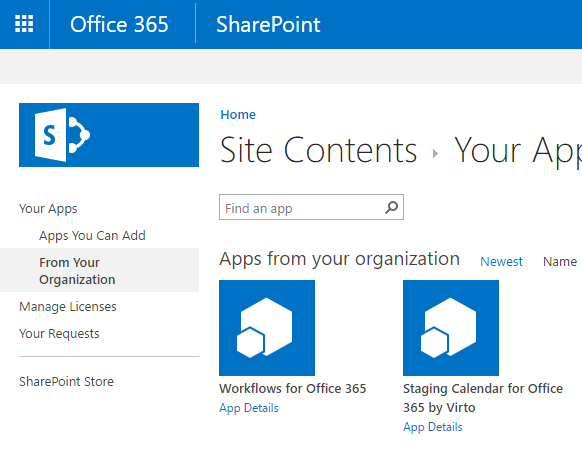Open the Staging Calendar app tile
The height and width of the screenshot is (450, 582).
451,328
